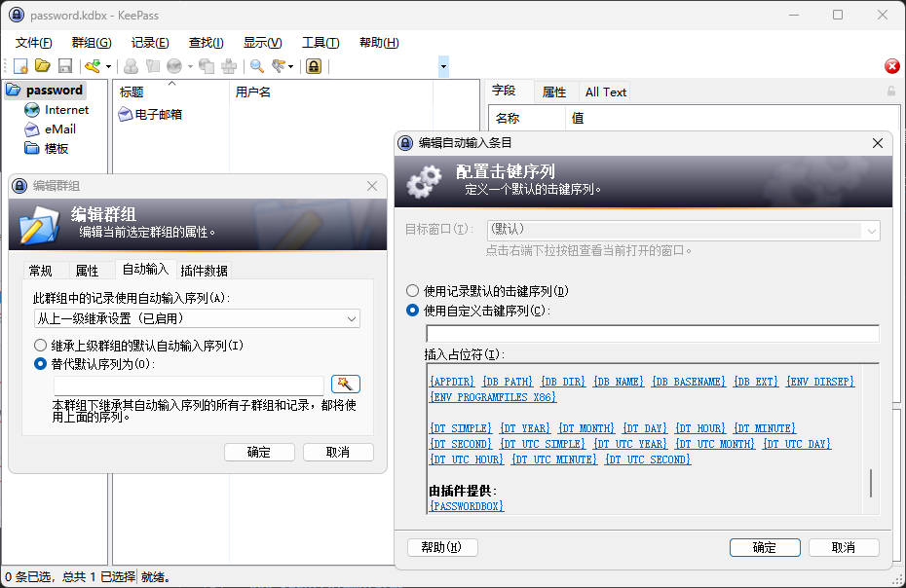906x588 pixels.
Task: Click the Add entry key icon
Action: [x=93, y=66]
